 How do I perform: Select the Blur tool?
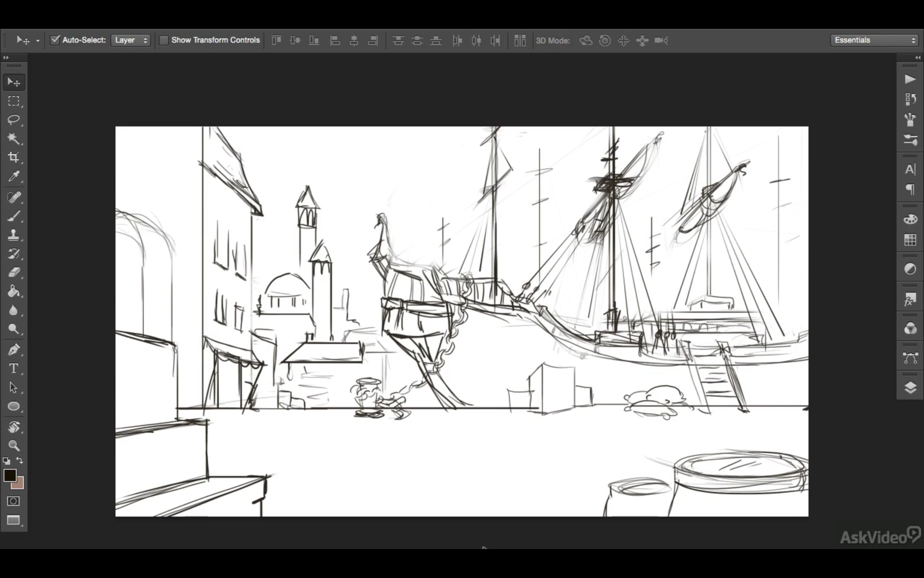point(14,310)
